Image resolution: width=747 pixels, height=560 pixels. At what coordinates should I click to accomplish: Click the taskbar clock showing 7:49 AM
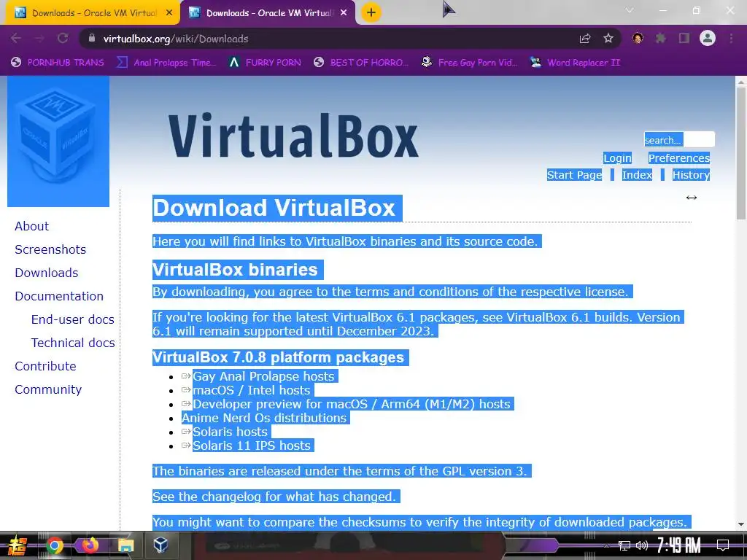tap(679, 545)
